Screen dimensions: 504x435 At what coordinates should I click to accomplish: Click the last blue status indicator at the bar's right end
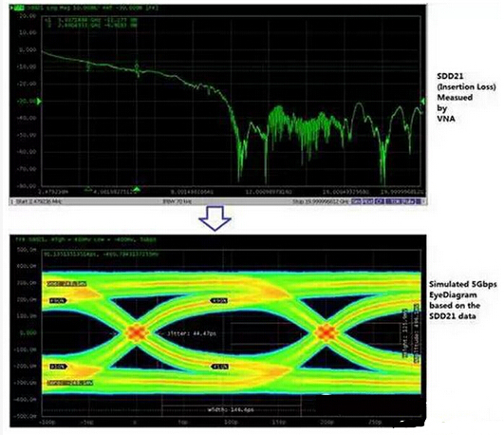click(x=419, y=201)
